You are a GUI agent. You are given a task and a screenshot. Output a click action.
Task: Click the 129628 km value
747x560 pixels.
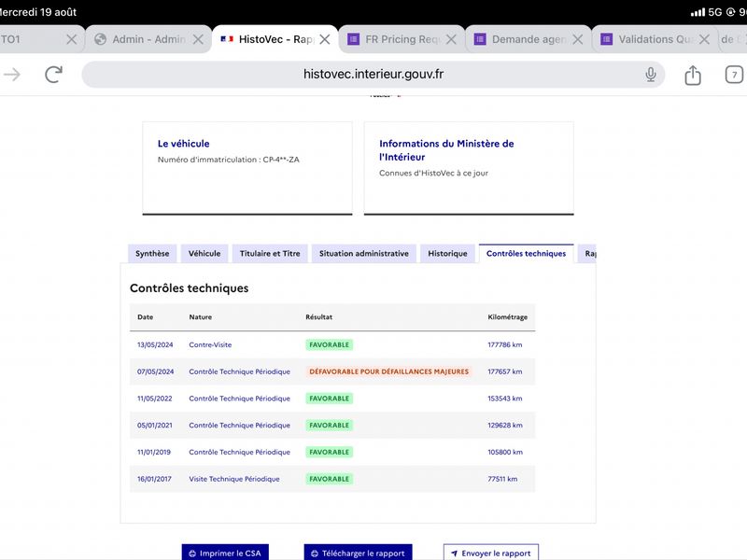[x=505, y=426]
